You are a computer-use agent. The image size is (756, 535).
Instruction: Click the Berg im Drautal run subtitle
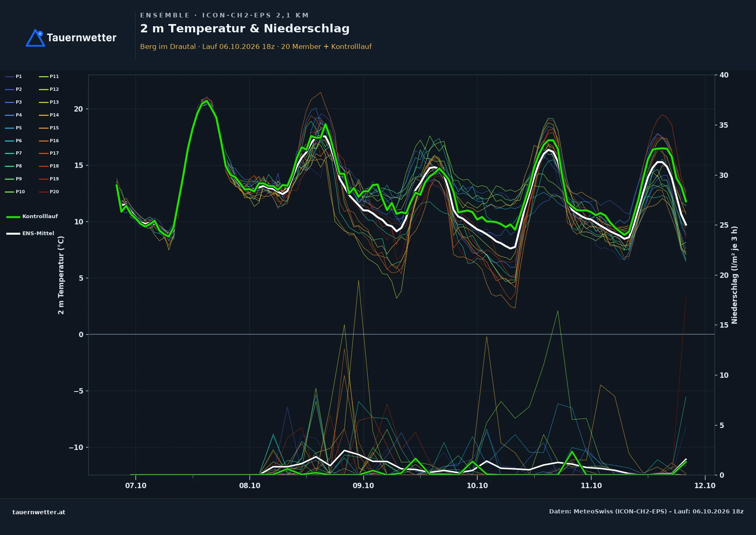256,46
